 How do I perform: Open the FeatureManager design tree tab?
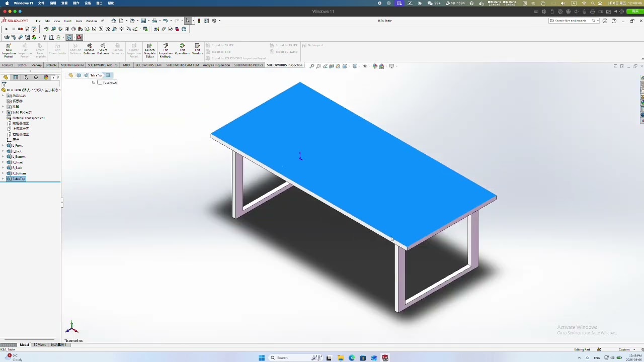6,77
